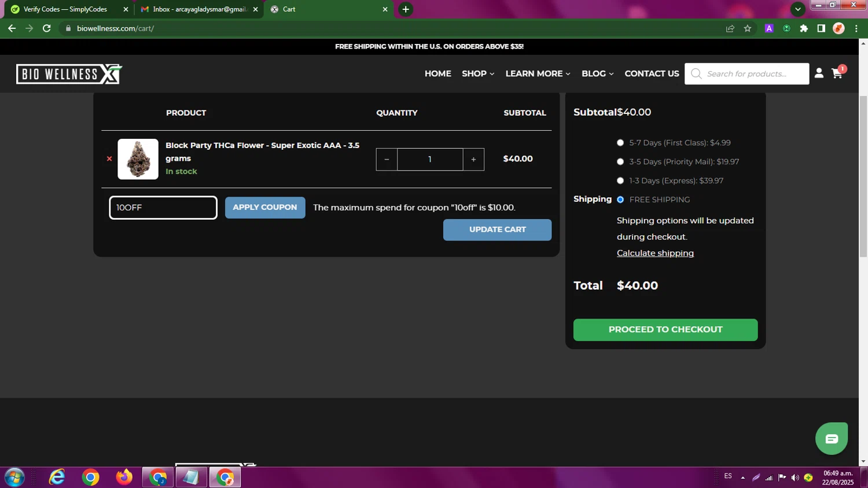Click the quantity input field
Viewport: 868px width, 488px height.
pos(430,160)
